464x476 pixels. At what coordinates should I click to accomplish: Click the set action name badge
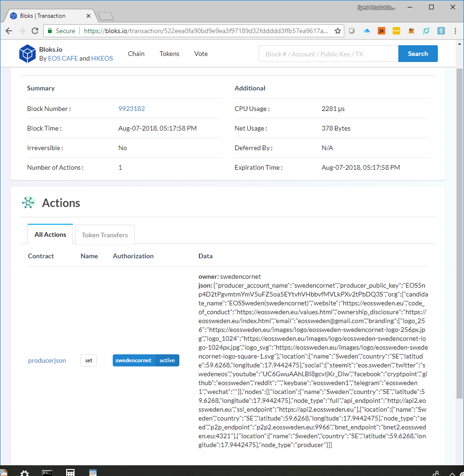click(89, 360)
